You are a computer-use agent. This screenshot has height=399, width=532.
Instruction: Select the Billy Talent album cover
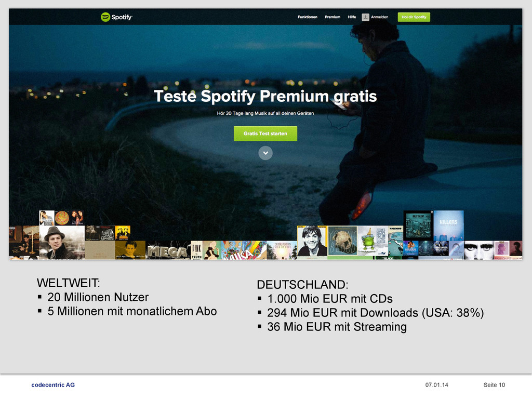click(x=418, y=225)
